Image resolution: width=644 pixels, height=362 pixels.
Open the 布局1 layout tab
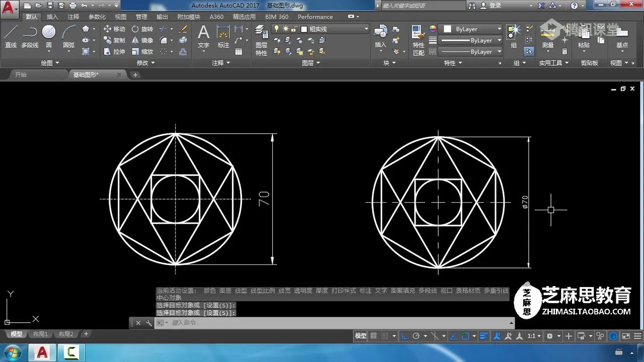40,334
